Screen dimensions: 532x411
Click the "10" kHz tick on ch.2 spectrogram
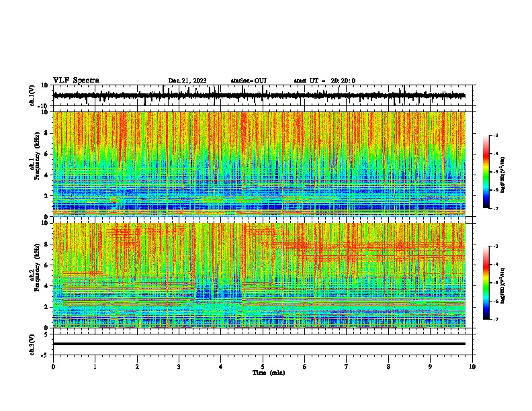pos(45,223)
